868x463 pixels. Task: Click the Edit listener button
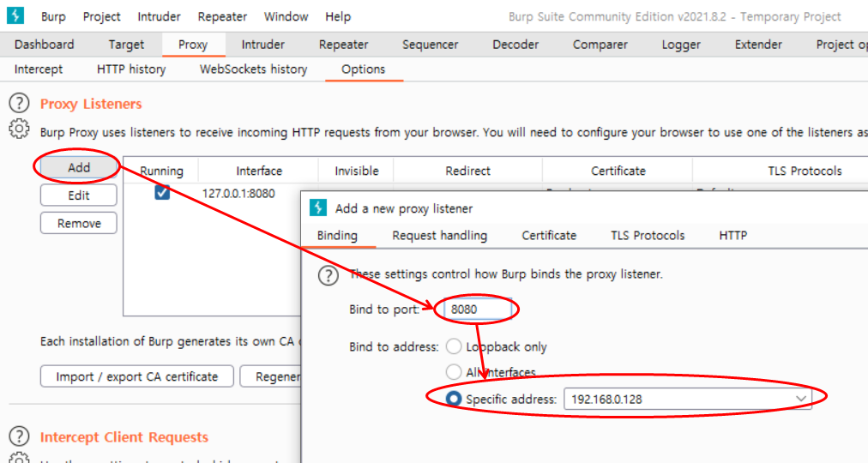click(79, 195)
